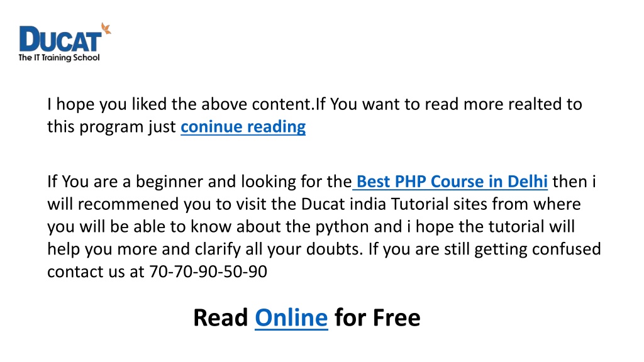644x362 pixels.
Task: Click the phrase "this program just"
Action: click(111, 127)
